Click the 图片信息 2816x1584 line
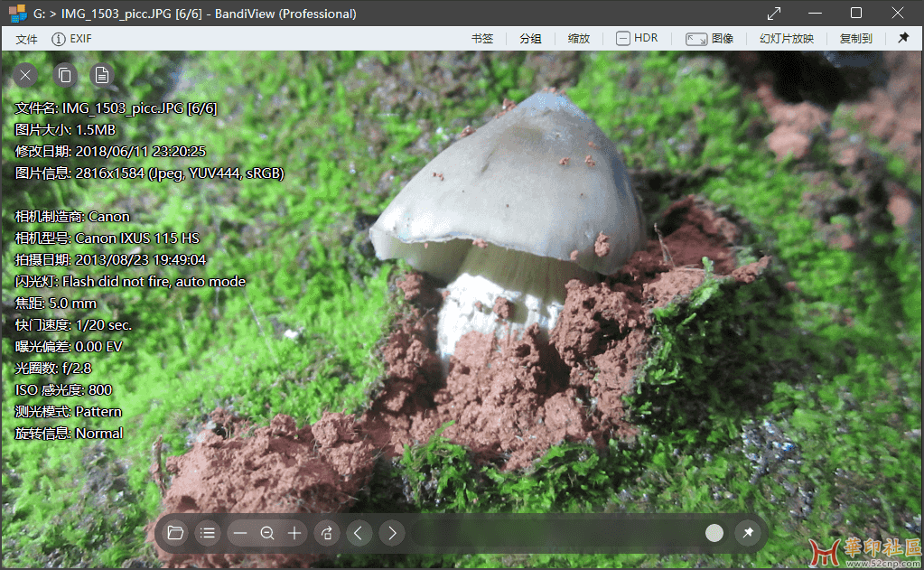 (150, 173)
